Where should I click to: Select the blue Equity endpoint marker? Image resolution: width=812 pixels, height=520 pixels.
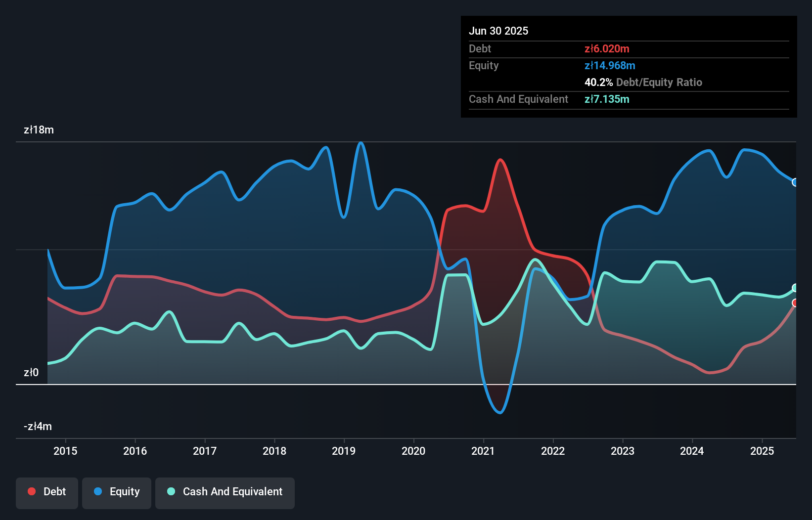coord(795,182)
